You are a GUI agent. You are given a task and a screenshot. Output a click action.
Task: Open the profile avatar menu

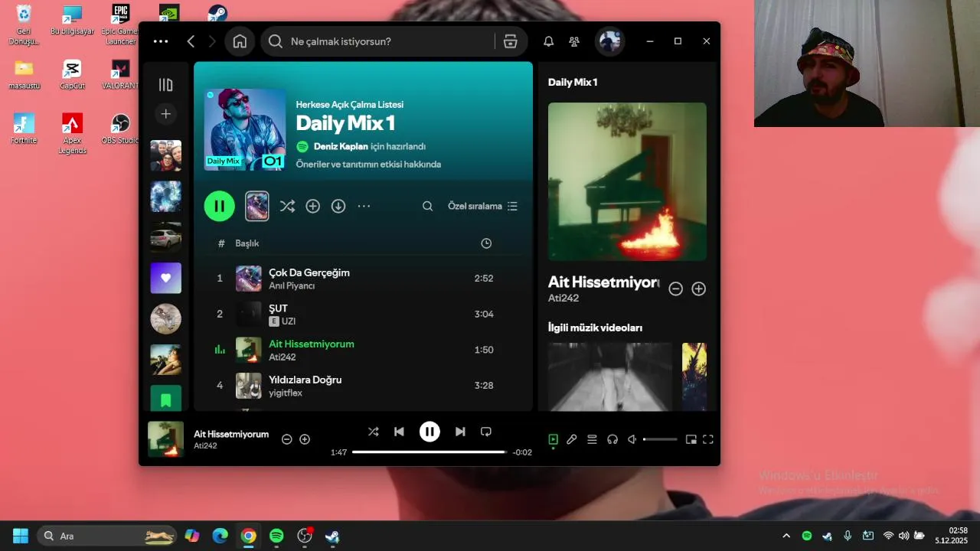(609, 41)
